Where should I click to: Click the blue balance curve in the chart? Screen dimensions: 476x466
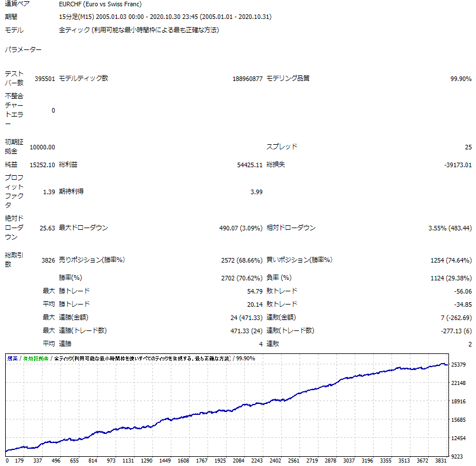pyautogui.click(x=228, y=410)
